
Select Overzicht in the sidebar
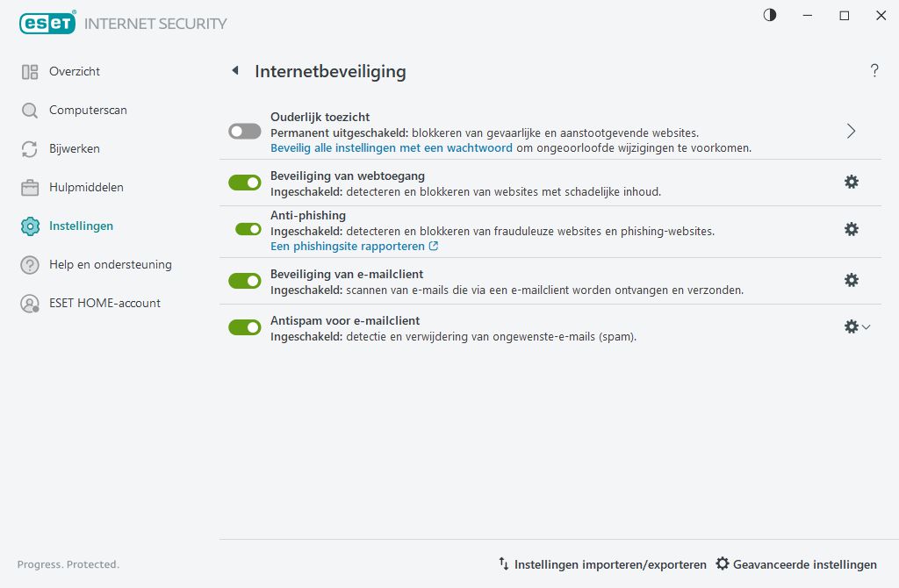(75, 71)
